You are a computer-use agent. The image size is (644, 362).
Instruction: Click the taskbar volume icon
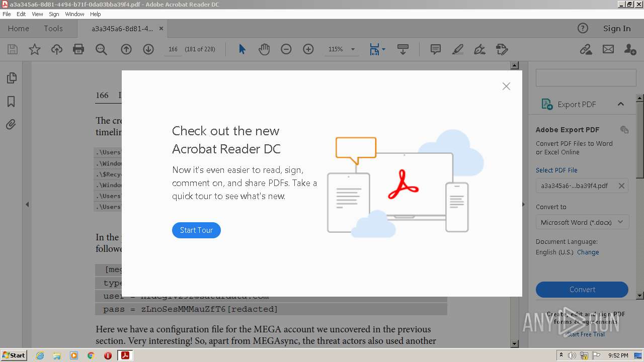(572, 355)
